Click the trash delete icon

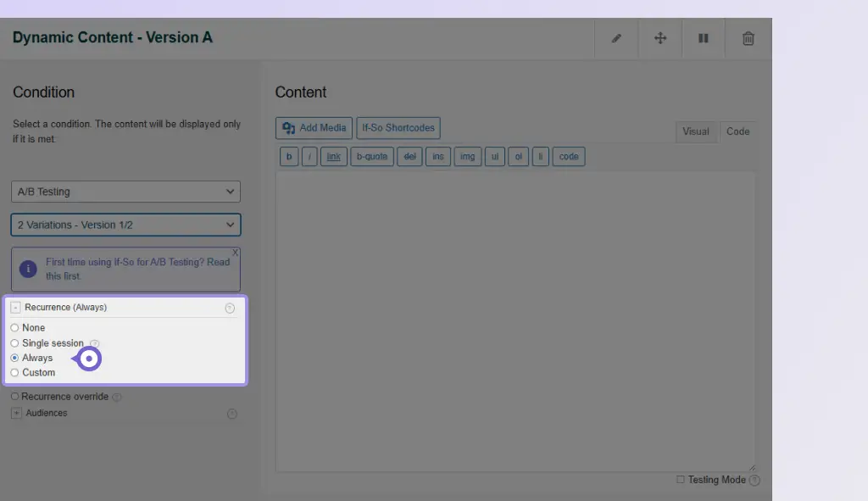point(748,38)
